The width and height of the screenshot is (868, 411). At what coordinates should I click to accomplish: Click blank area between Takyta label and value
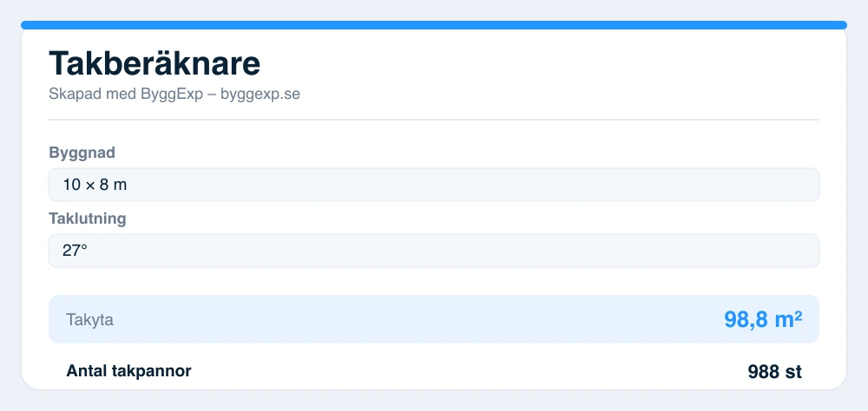click(418, 319)
